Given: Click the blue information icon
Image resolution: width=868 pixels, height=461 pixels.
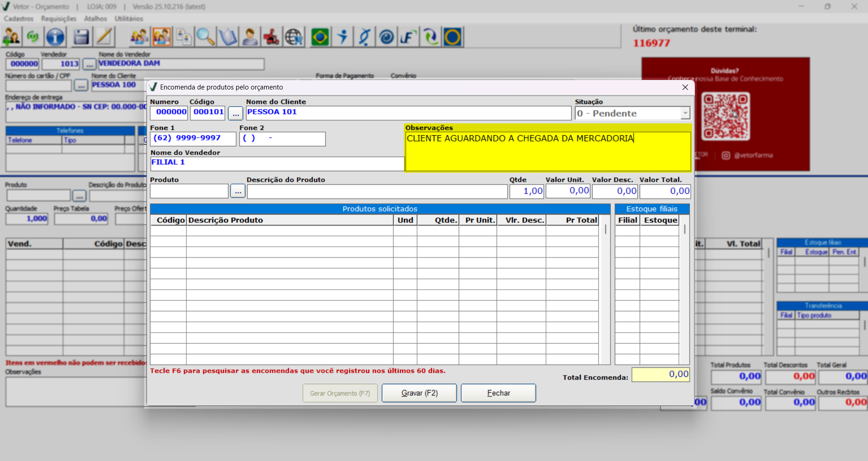Looking at the screenshot, I should click(55, 37).
